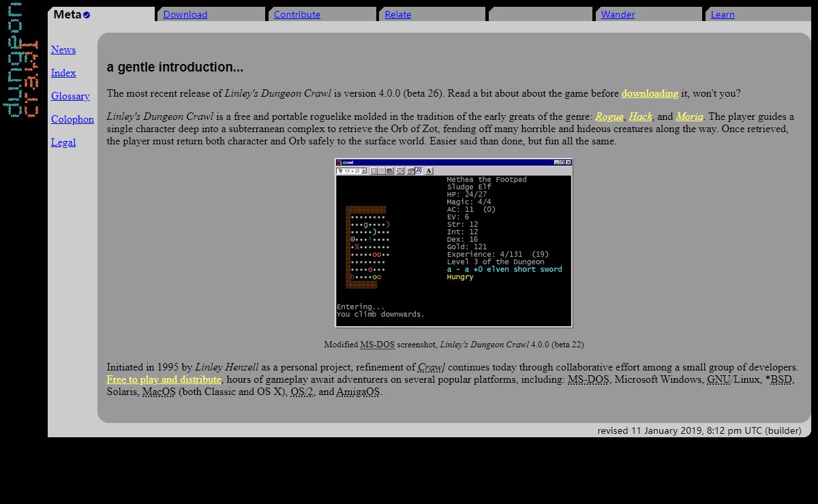Open the Rogue game link
818x504 pixels.
click(x=609, y=116)
